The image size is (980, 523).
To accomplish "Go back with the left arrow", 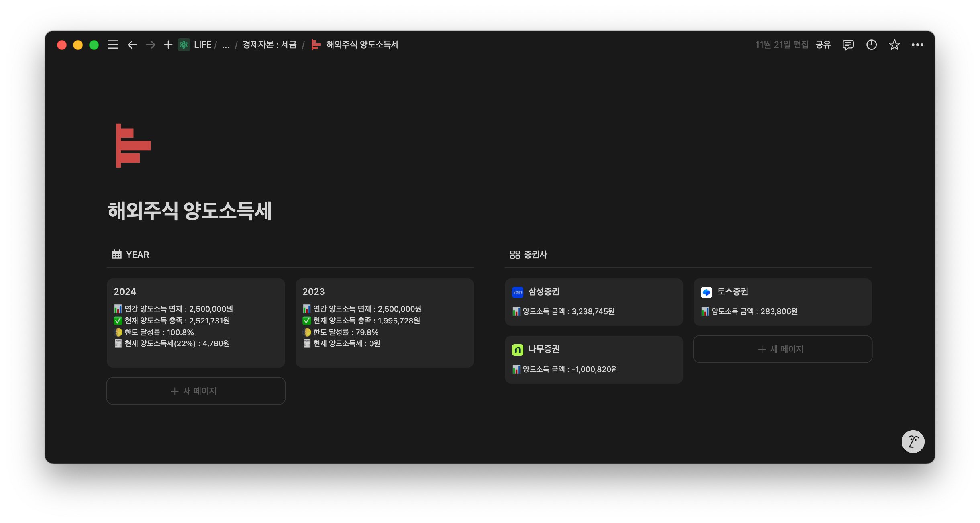I will [132, 45].
